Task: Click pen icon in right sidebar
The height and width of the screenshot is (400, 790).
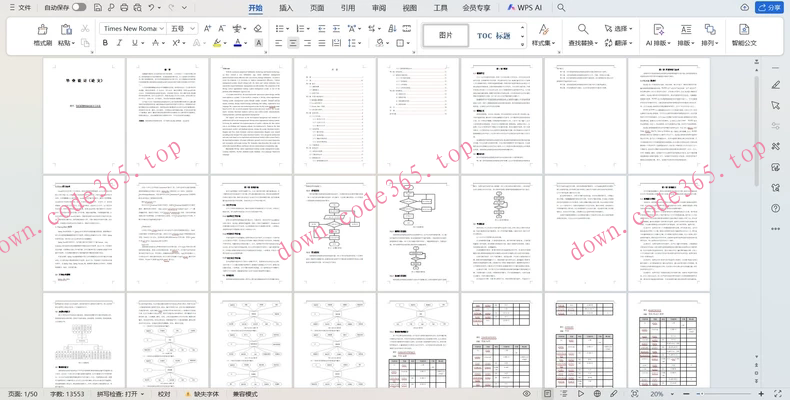Action: pos(775,85)
